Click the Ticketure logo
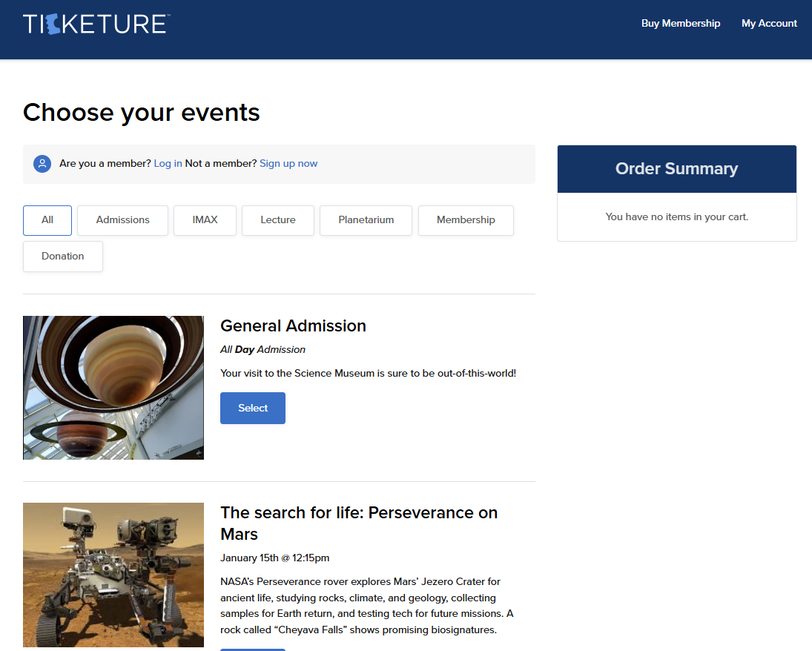The image size is (812, 651). (x=96, y=24)
